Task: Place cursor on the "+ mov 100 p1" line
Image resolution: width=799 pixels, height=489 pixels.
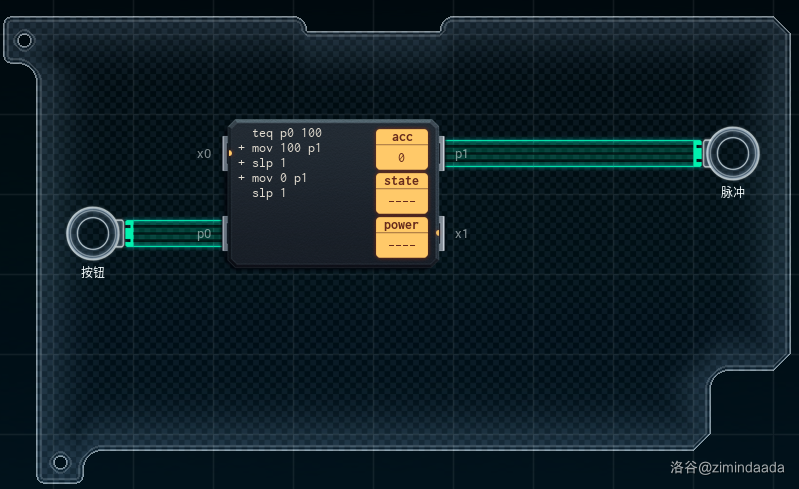Action: (x=286, y=148)
